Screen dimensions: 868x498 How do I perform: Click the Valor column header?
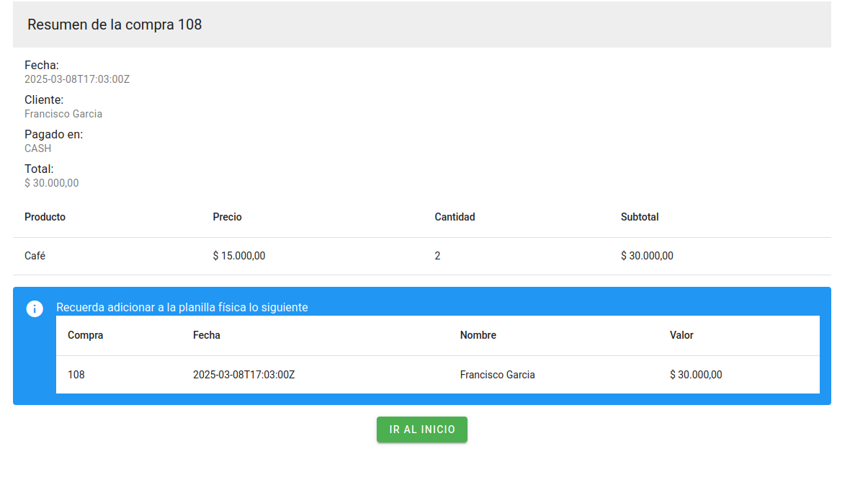(x=681, y=335)
